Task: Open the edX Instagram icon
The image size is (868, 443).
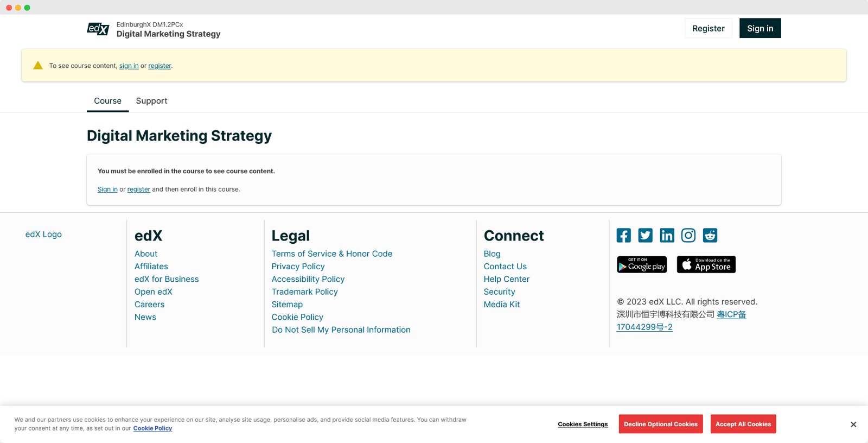Action: tap(688, 235)
